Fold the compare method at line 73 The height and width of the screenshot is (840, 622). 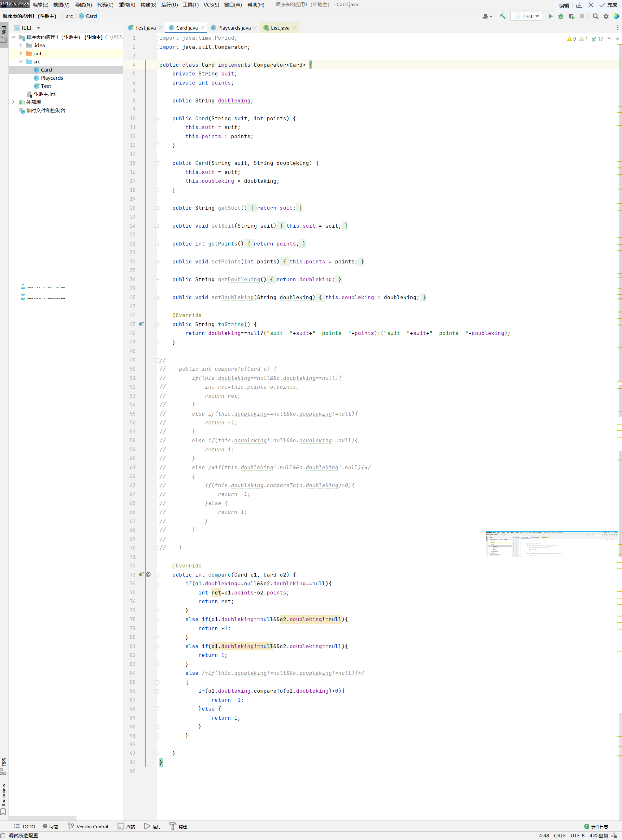157,575
